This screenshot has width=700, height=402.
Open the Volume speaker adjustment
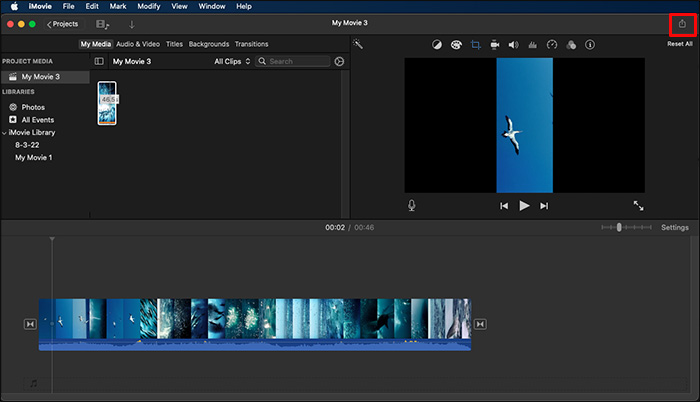(x=513, y=45)
